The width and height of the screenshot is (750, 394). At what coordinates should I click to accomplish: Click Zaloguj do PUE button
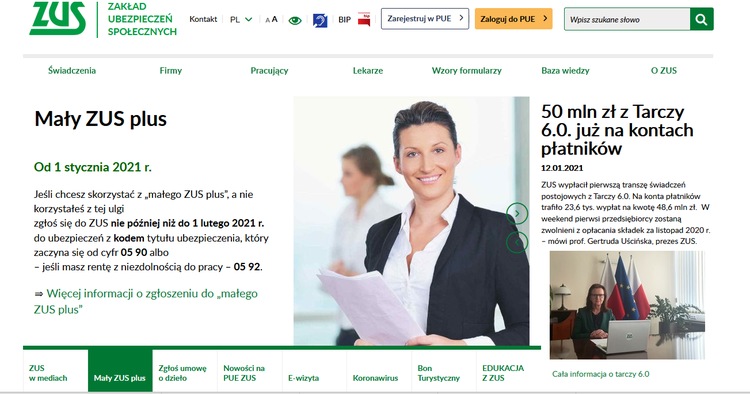[513, 19]
